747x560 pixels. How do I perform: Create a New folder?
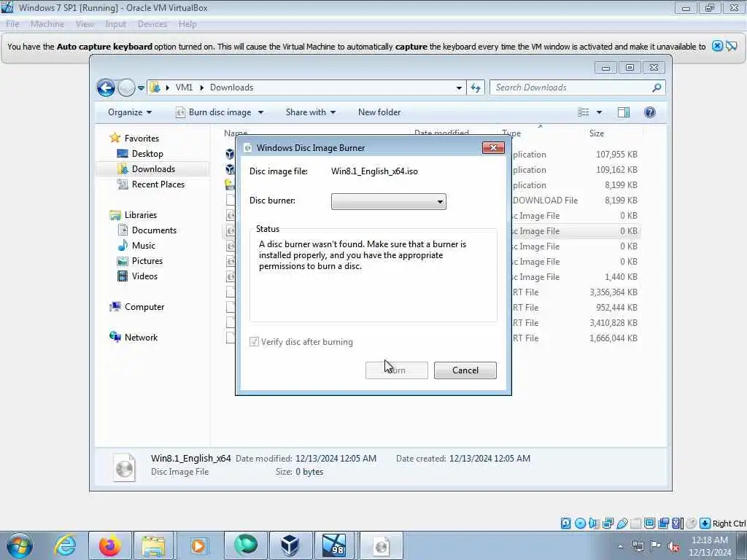coord(379,112)
